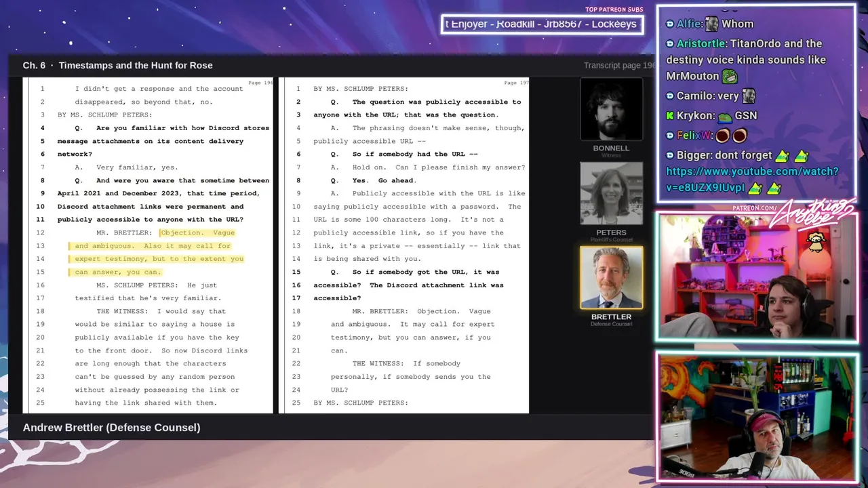Select the Bonnell witness portrait
Image resolution: width=868 pixels, height=488 pixels.
611,109
